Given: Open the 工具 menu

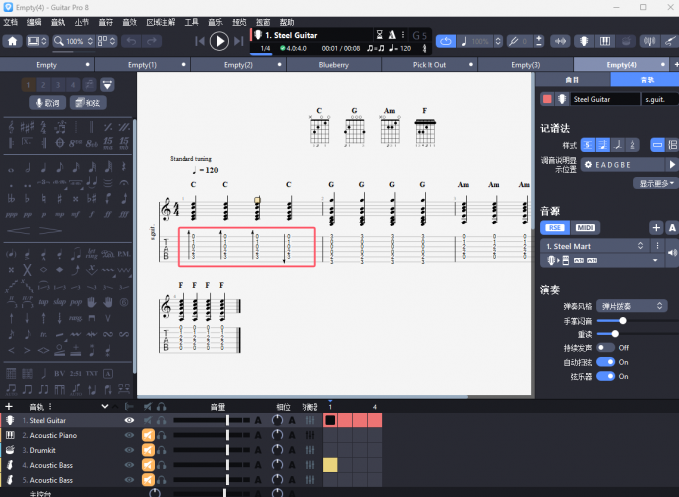Looking at the screenshot, I should tap(191, 21).
